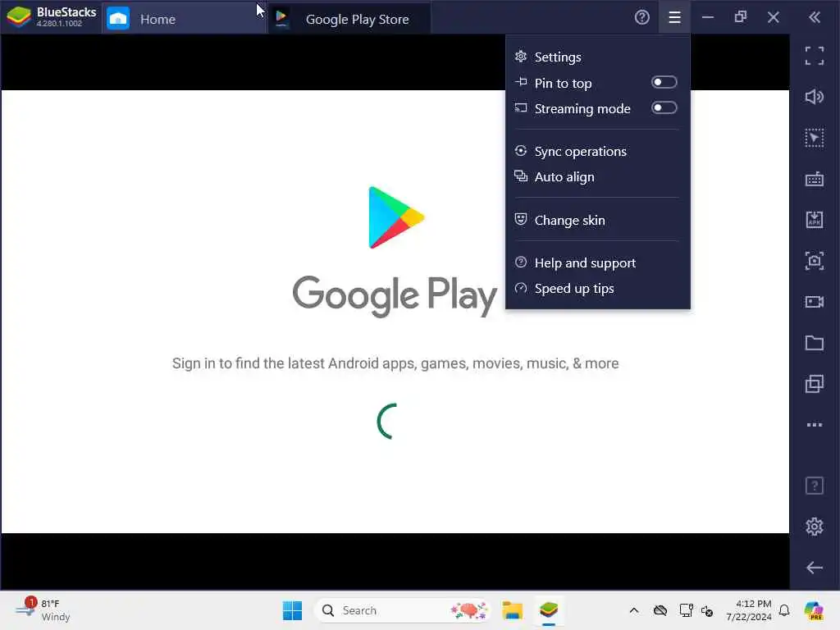The image size is (840, 630).
Task: Collapse the sidebar with double chevron icon
Action: coord(815,18)
